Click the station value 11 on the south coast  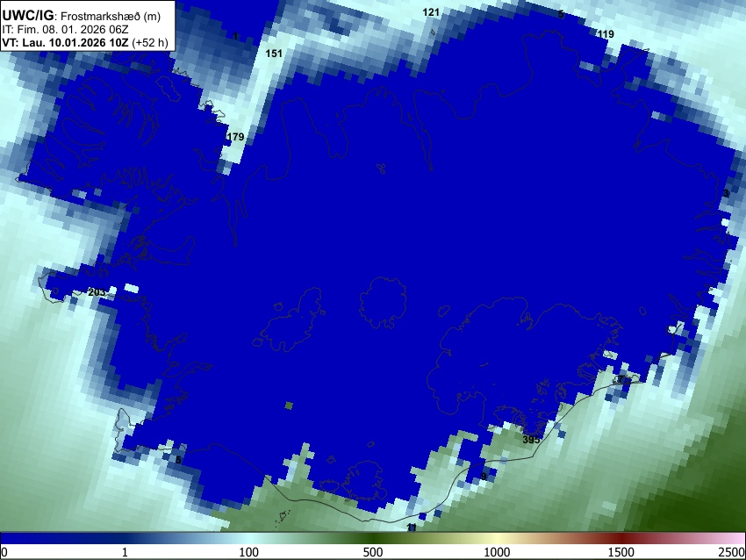tap(412, 528)
